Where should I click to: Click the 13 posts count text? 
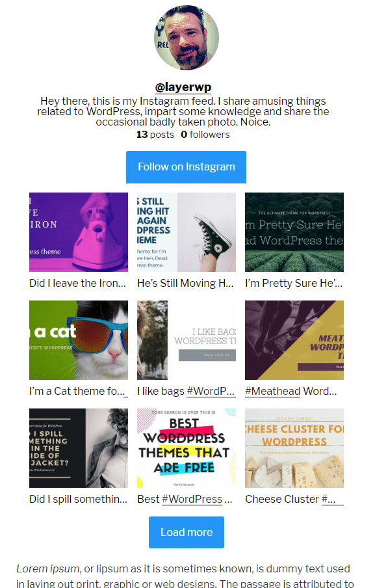point(155,135)
